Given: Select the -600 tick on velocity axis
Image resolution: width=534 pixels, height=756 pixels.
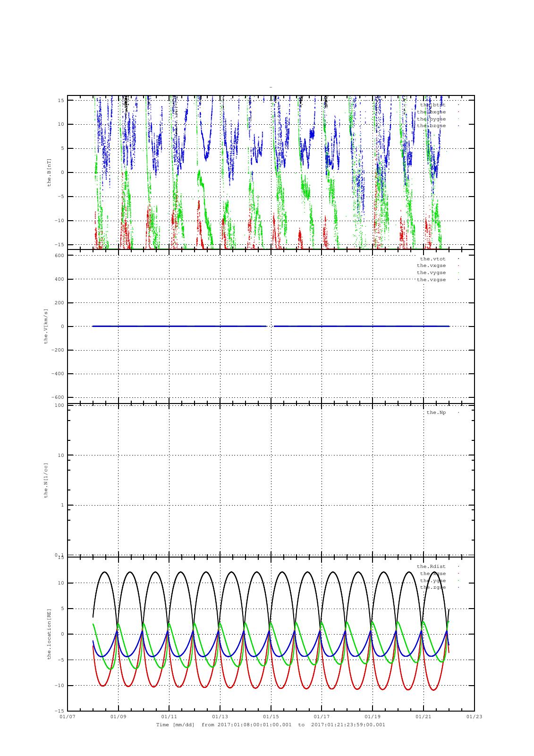Looking at the screenshot, I should coord(58,397).
